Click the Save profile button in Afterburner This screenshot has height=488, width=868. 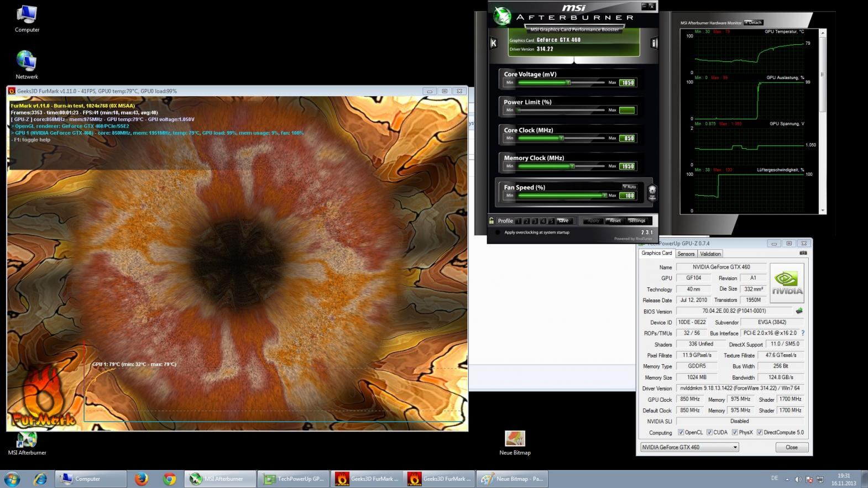[563, 221]
